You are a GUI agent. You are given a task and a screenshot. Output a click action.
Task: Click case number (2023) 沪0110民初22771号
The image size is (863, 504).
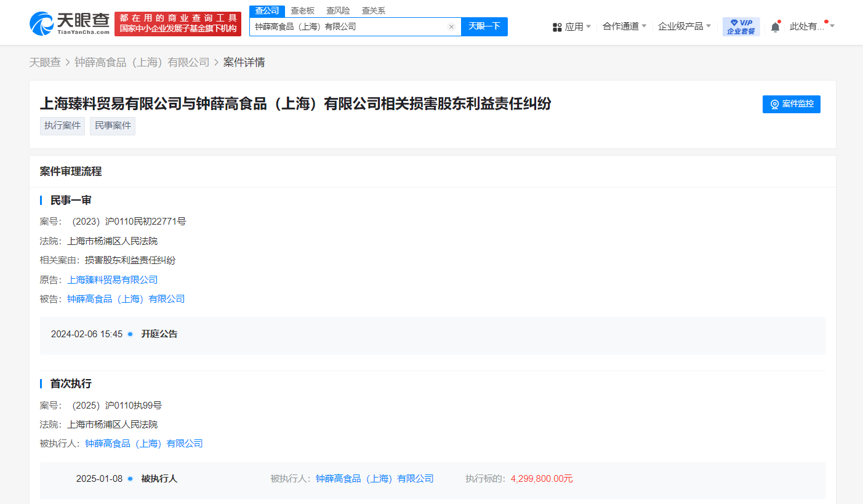[x=127, y=222]
